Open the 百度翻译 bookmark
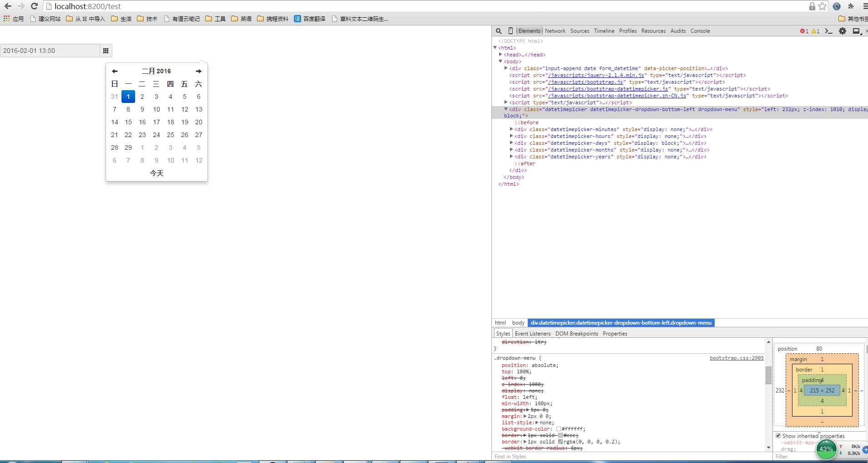Screen dimensions: 868x463 click(310, 19)
